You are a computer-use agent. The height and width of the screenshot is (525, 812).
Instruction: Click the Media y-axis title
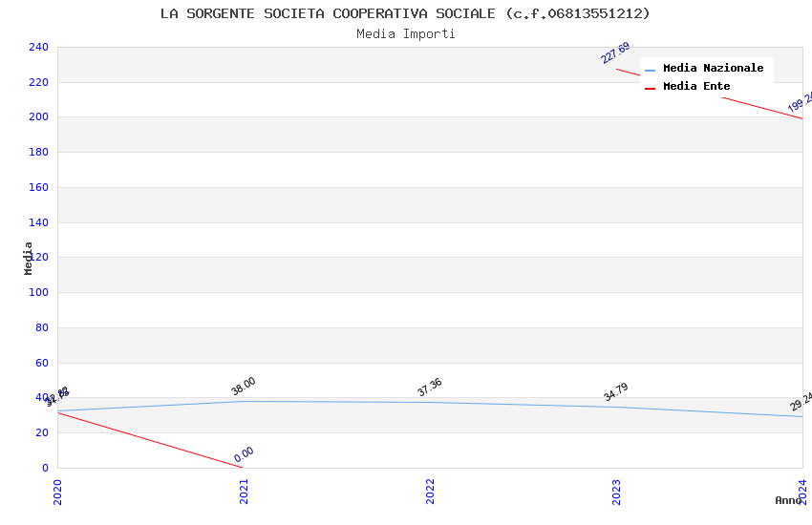(28, 258)
